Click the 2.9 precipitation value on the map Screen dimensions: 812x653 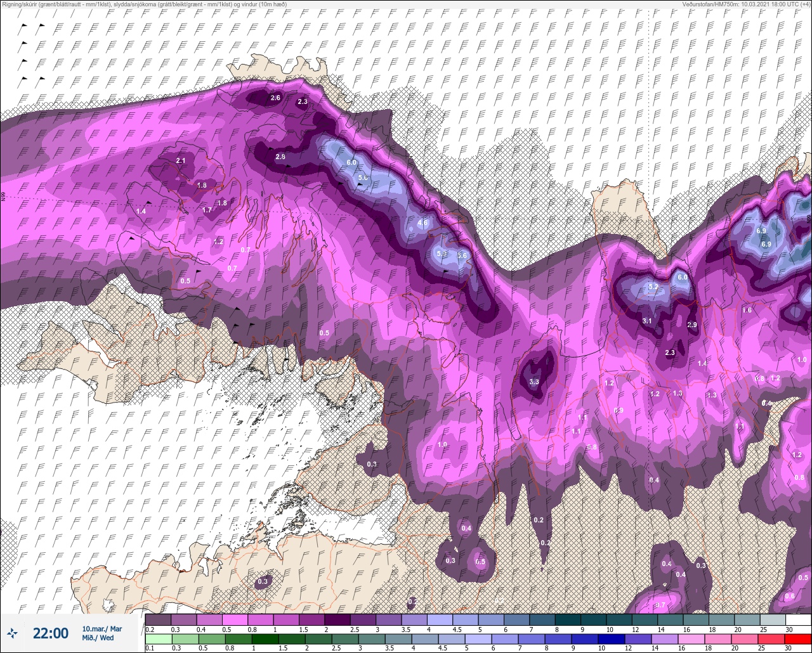click(692, 325)
